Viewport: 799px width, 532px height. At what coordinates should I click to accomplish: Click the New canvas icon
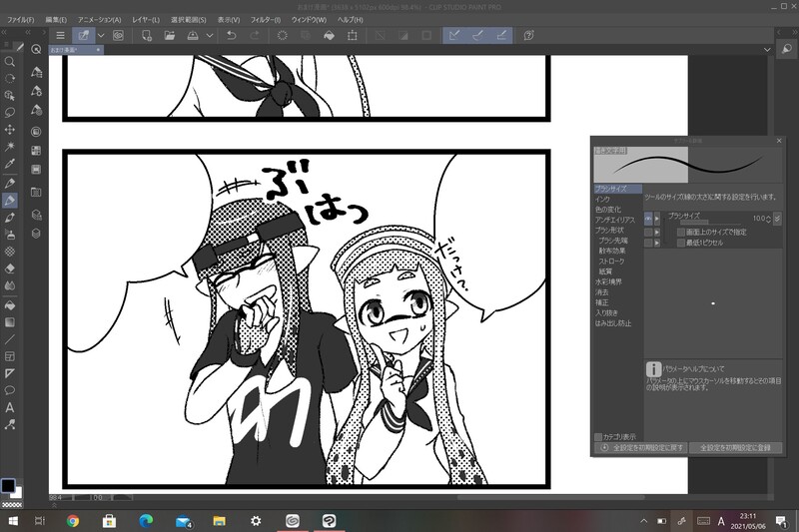pos(146,35)
